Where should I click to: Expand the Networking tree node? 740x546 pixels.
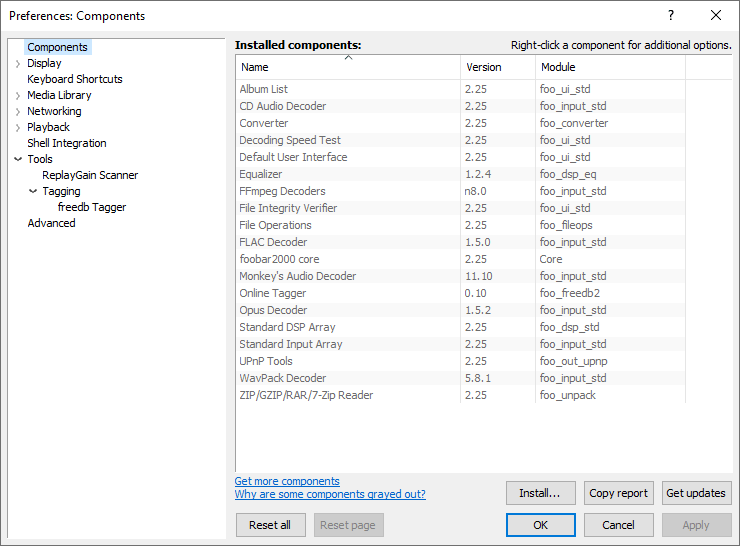click(x=18, y=112)
